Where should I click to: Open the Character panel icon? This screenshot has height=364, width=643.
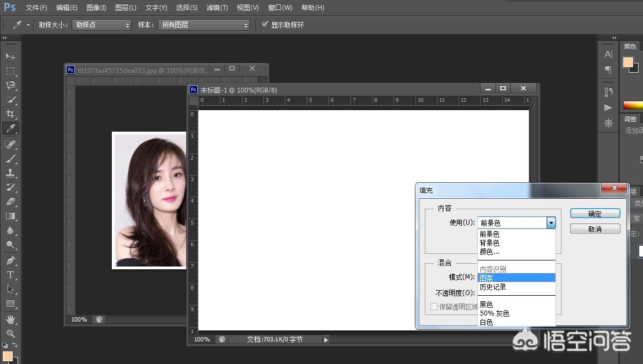(608, 53)
